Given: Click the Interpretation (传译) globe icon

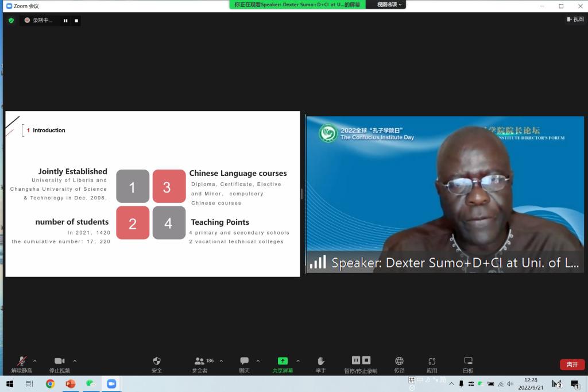Looking at the screenshot, I should click(x=399, y=362).
